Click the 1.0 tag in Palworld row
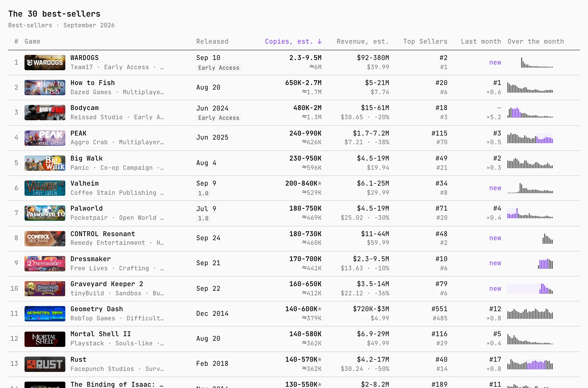The height and width of the screenshot is (388, 588). pos(203,218)
